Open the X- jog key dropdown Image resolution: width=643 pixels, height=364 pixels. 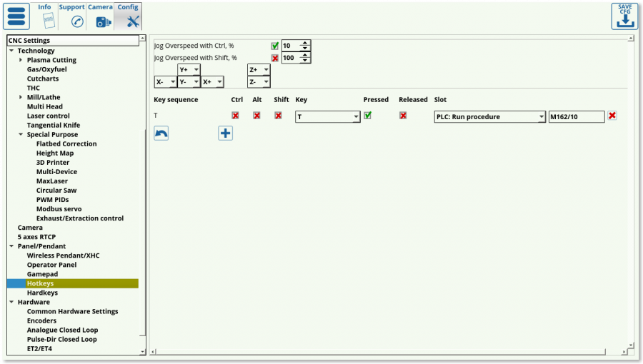pos(166,82)
